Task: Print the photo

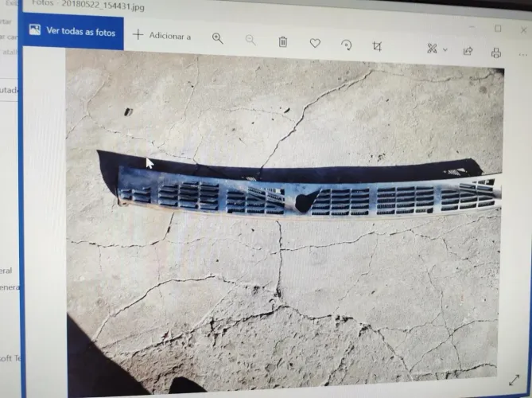Action: pyautogui.click(x=496, y=53)
